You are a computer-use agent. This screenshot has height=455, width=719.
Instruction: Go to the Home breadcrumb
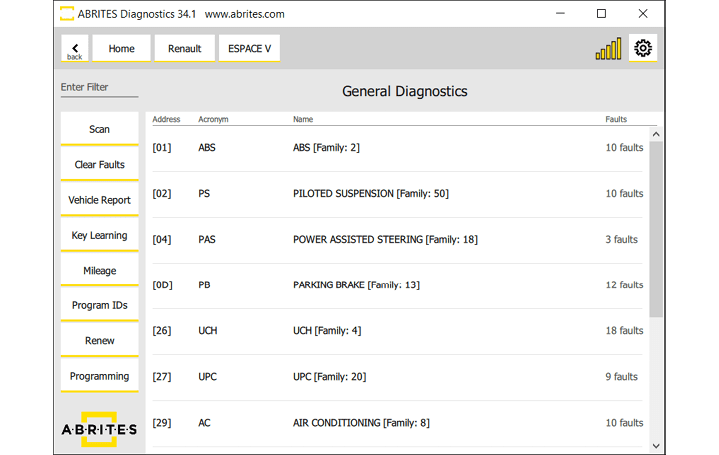tap(121, 49)
